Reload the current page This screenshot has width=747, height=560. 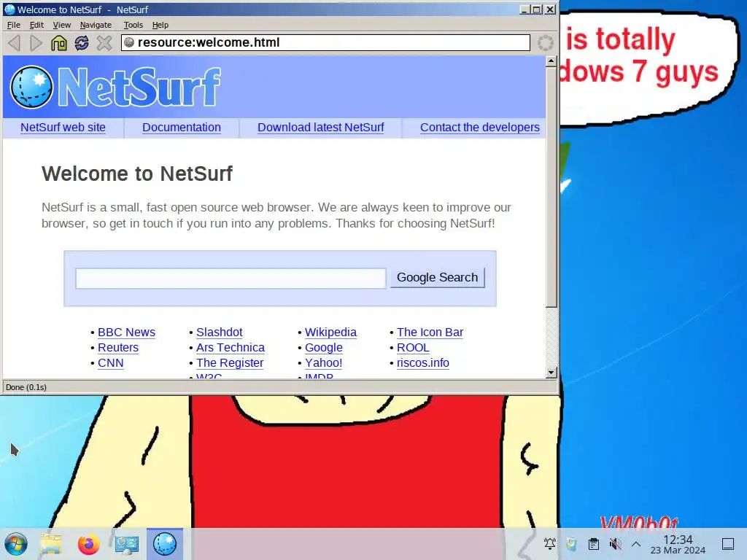[82, 43]
